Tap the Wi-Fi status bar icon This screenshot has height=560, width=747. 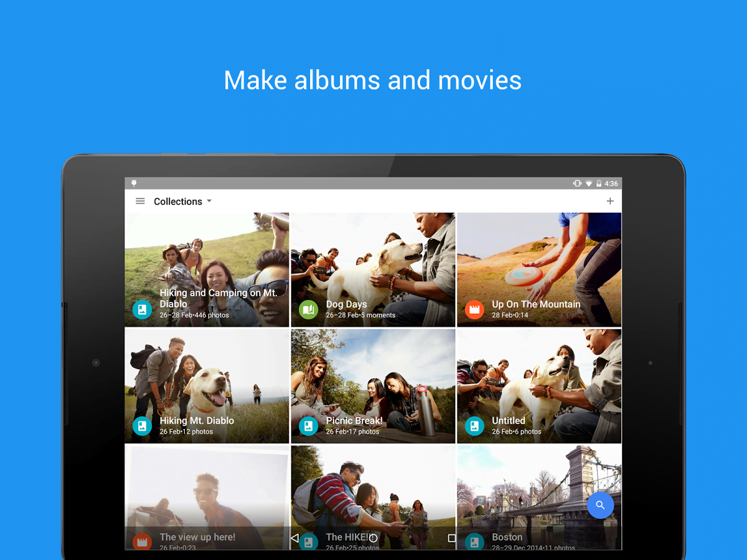pyautogui.click(x=589, y=184)
